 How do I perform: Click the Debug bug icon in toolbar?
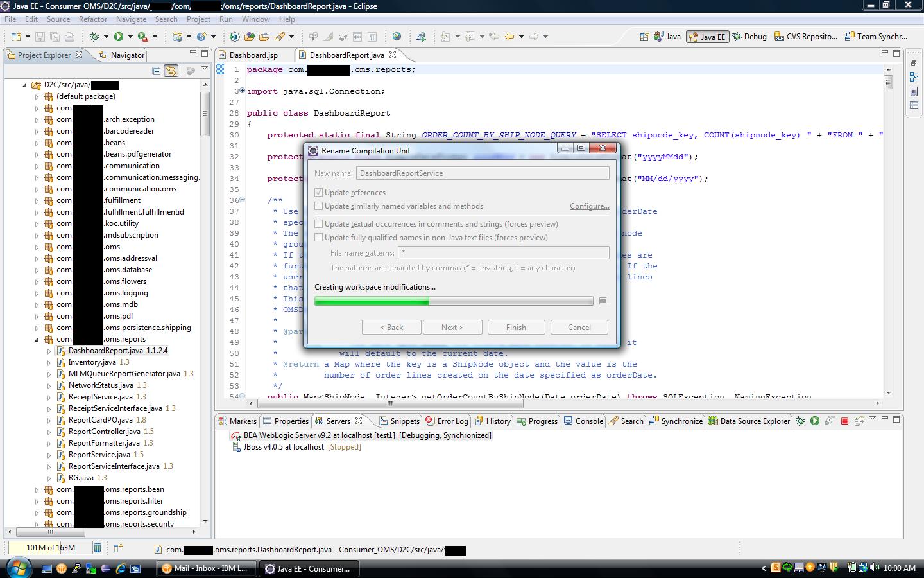coord(95,37)
